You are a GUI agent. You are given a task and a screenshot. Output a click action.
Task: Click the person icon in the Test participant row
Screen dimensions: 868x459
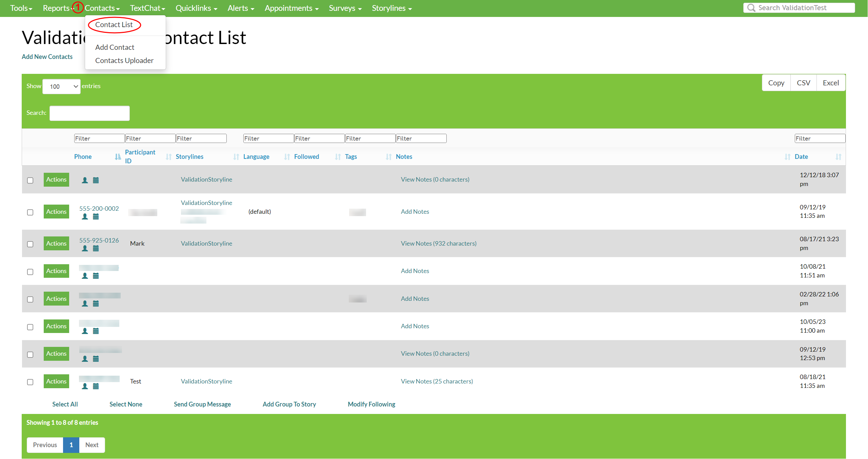coord(85,386)
